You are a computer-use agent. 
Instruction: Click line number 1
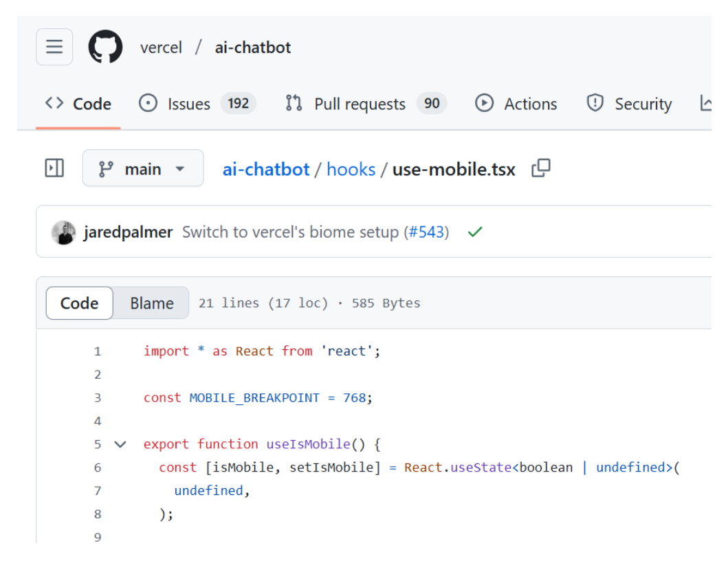pyautogui.click(x=98, y=351)
